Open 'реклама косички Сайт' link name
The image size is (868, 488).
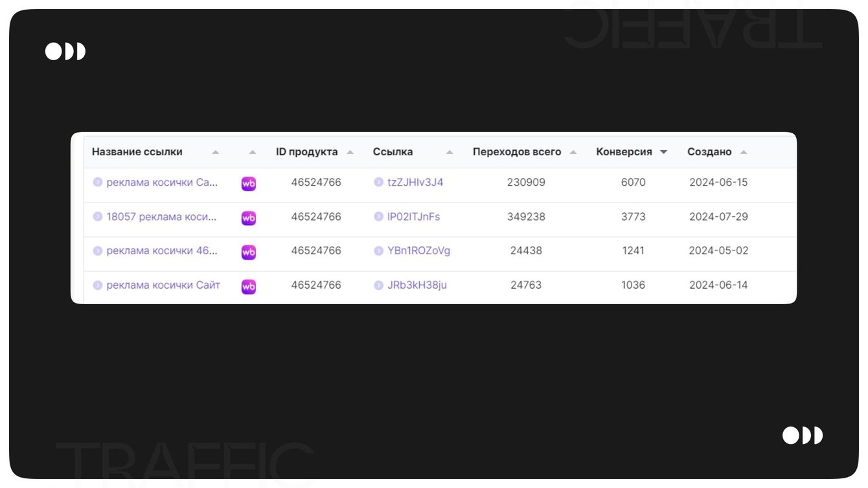click(x=163, y=285)
